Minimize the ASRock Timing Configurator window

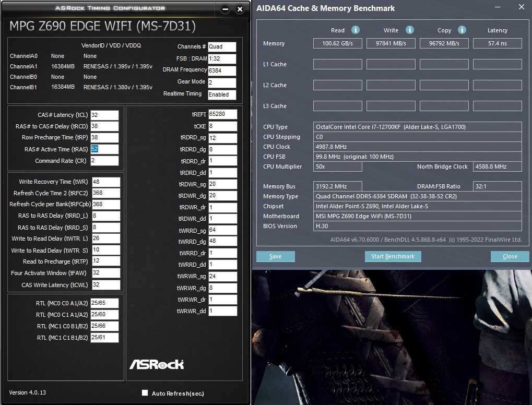point(225,9)
